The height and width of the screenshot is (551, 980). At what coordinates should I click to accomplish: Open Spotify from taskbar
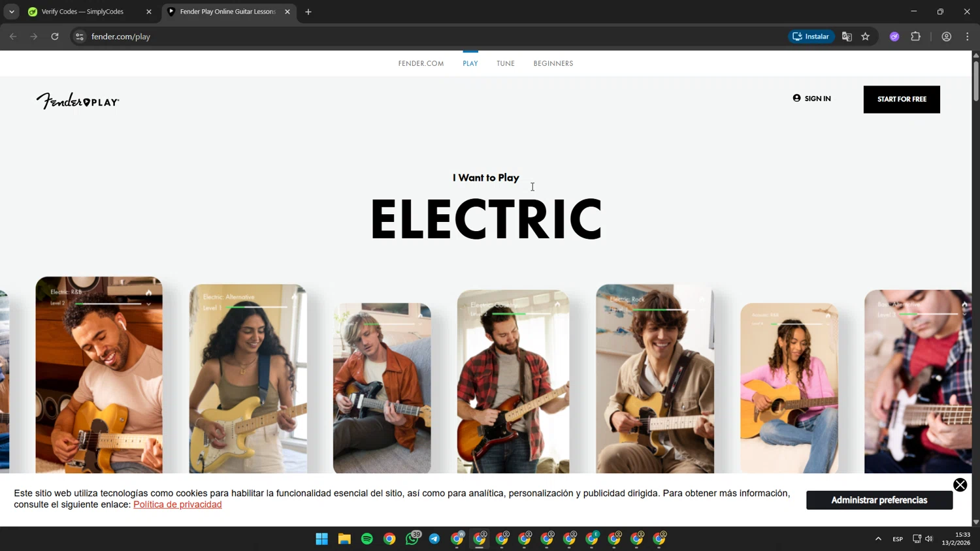pyautogui.click(x=367, y=539)
